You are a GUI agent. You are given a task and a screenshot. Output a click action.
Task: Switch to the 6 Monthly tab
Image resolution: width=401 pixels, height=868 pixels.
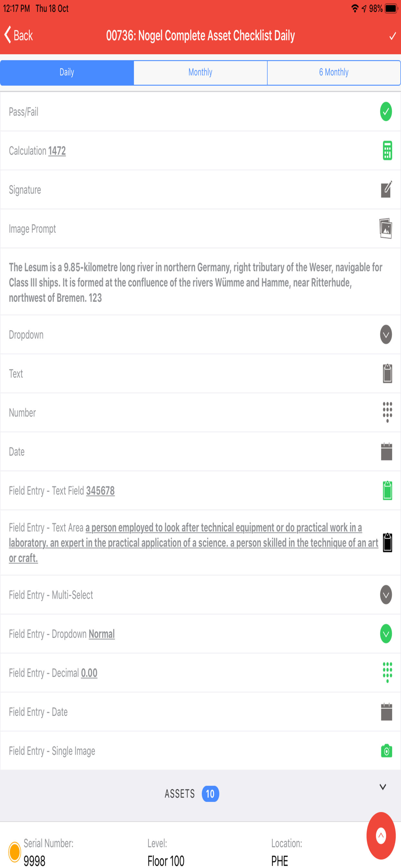(334, 72)
